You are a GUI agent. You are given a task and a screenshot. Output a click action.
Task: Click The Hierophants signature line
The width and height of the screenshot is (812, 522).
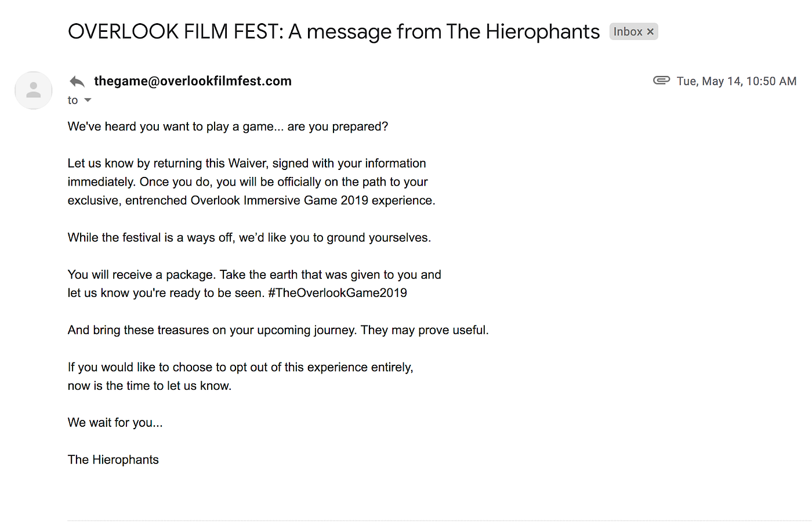113,460
